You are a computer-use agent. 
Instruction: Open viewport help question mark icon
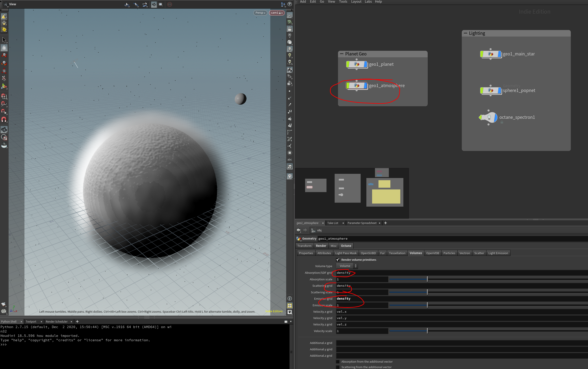(x=290, y=4)
